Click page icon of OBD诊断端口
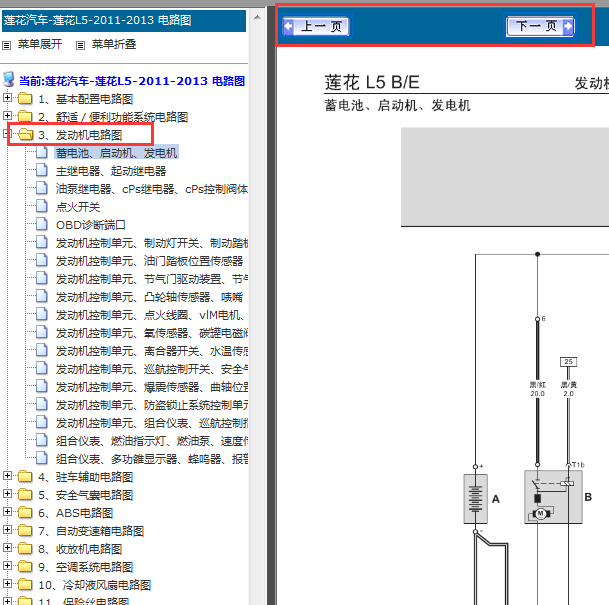 42,224
